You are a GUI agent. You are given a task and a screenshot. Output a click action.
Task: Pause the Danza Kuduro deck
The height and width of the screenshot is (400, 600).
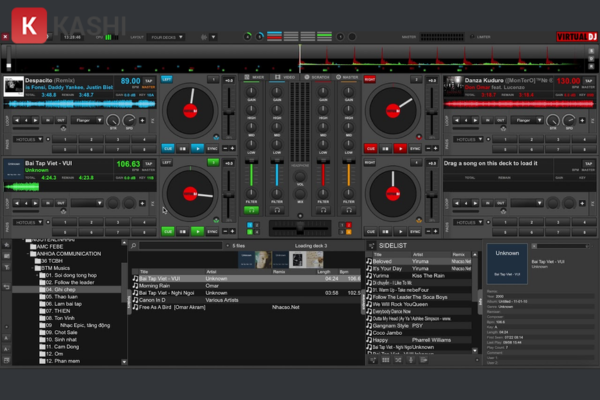[385, 149]
